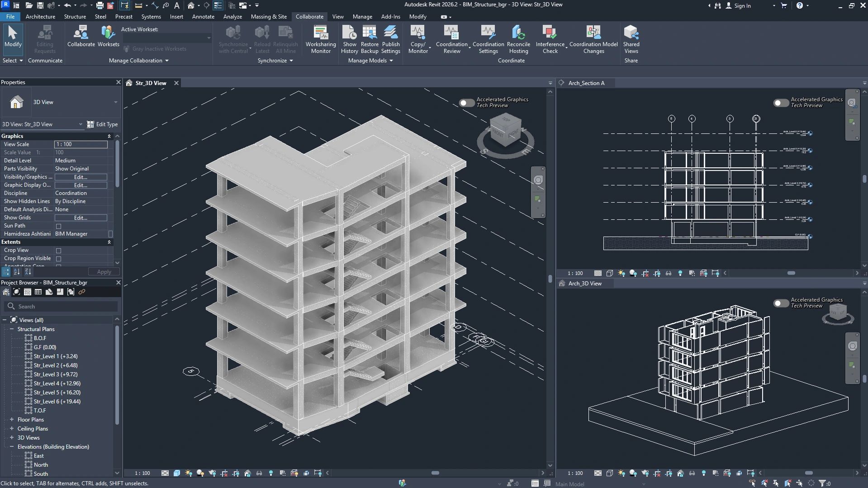Click the save icon in quick access toolbar
This screenshot has width=868, height=488.
(x=40, y=5)
